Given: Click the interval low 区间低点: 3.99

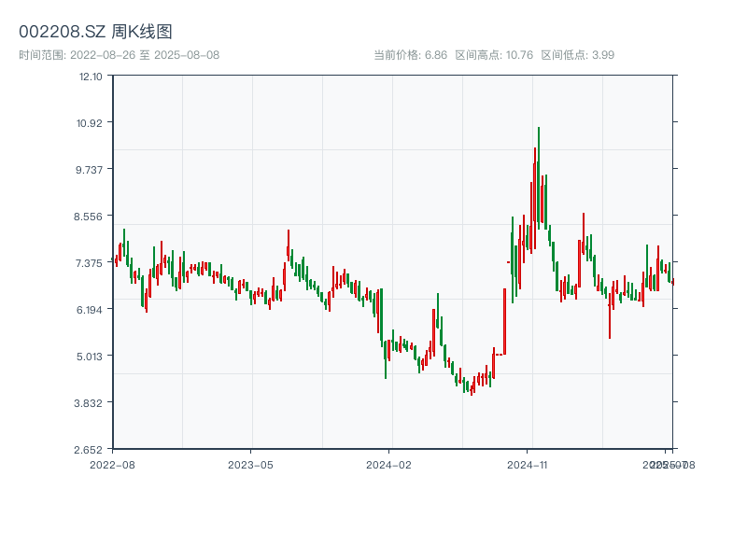Looking at the screenshot, I should (577, 55).
